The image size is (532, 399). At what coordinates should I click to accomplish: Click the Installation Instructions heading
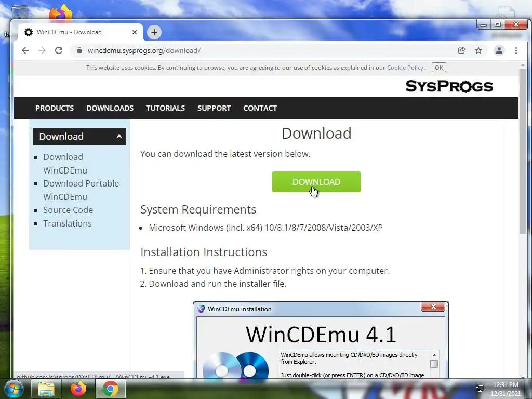204,252
